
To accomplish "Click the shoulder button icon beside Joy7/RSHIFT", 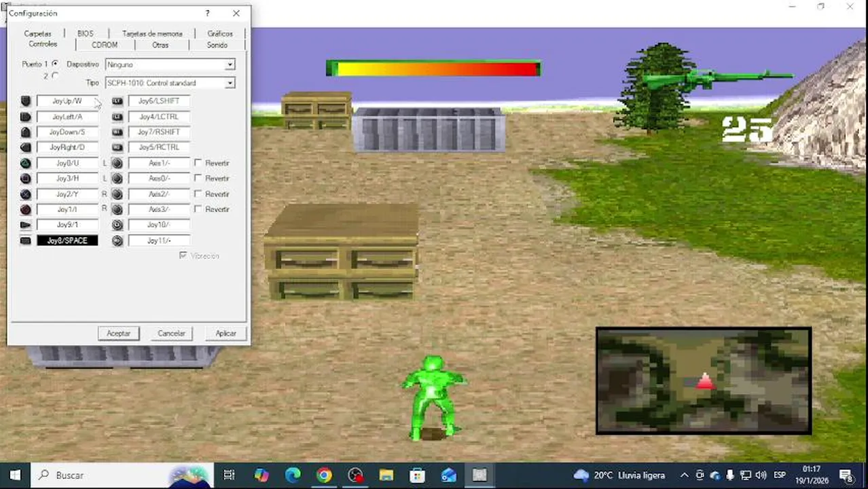I will [117, 132].
